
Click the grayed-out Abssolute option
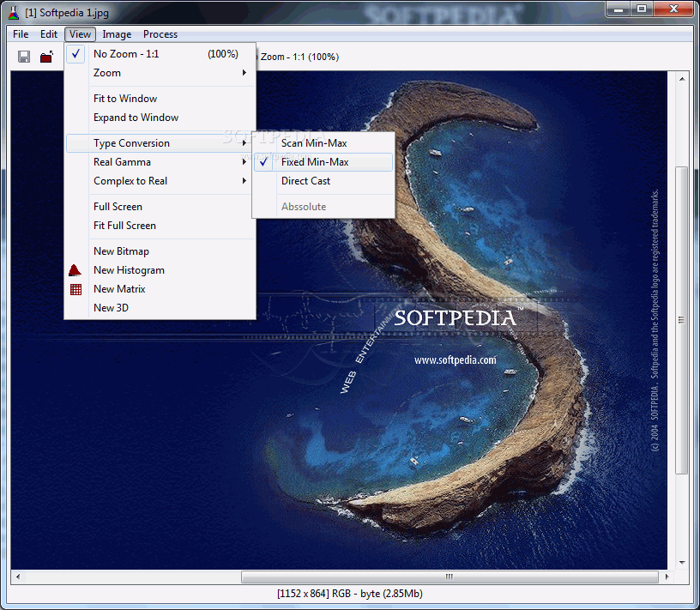(x=323, y=207)
